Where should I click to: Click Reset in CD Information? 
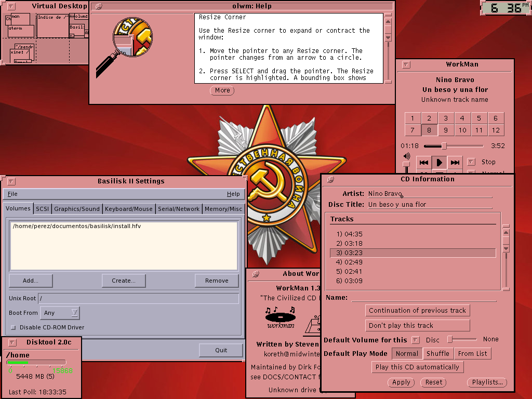434,382
